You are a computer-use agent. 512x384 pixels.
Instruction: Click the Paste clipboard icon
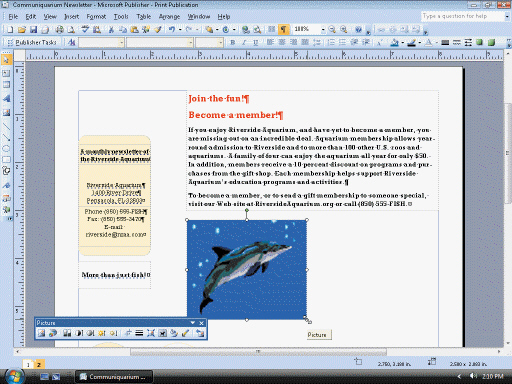click(x=134, y=30)
